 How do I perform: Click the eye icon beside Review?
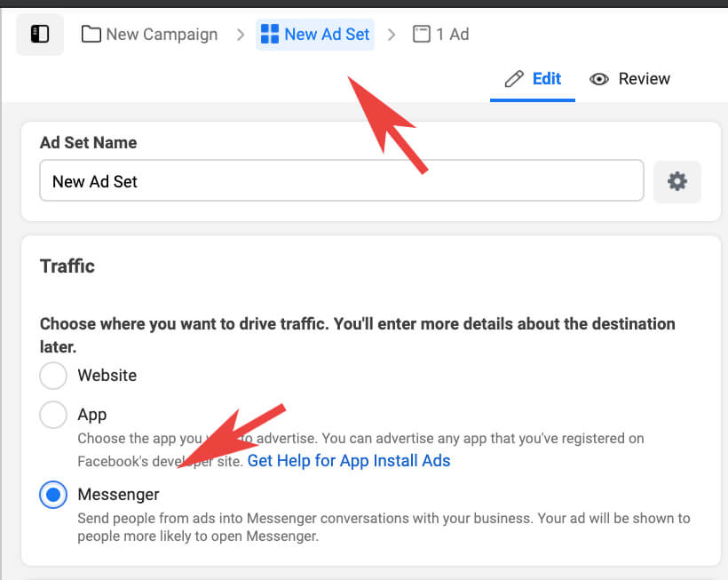(x=599, y=79)
